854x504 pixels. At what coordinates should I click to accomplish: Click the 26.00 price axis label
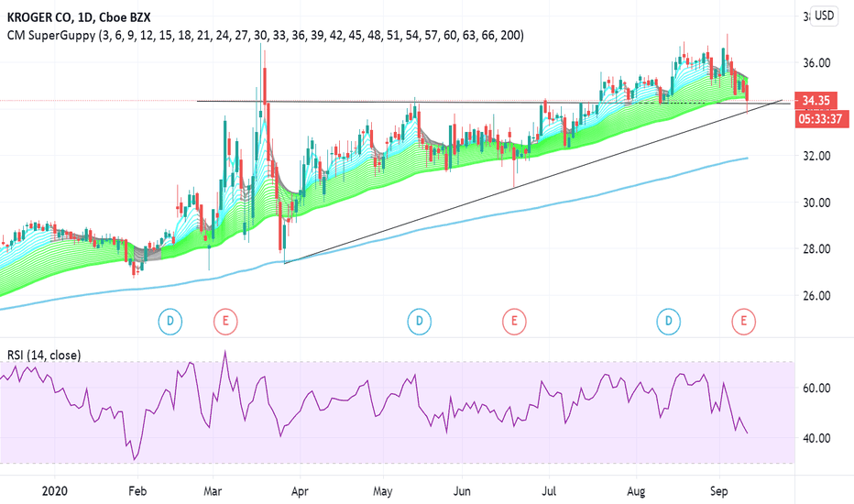(816, 296)
